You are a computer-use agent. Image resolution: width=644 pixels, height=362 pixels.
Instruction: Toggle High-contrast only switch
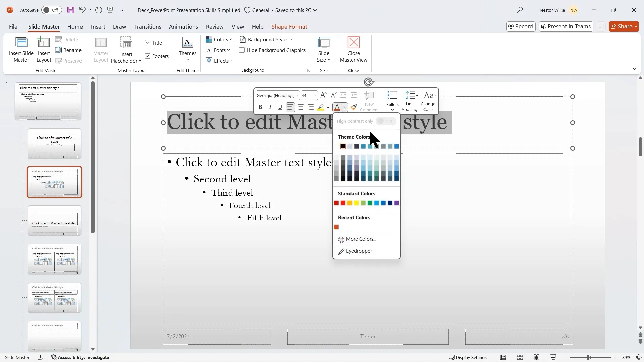[386, 121]
